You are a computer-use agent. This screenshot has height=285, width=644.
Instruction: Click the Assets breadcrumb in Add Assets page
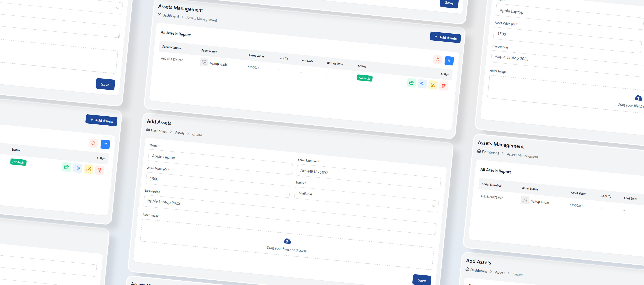tap(180, 133)
